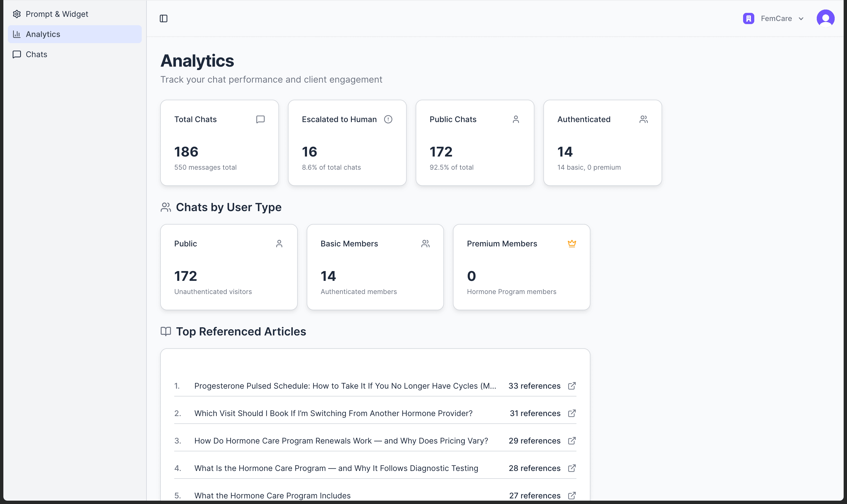Viewport: 847px width, 504px height.
Task: Open external link for Renewals pricing article
Action: [572, 441]
